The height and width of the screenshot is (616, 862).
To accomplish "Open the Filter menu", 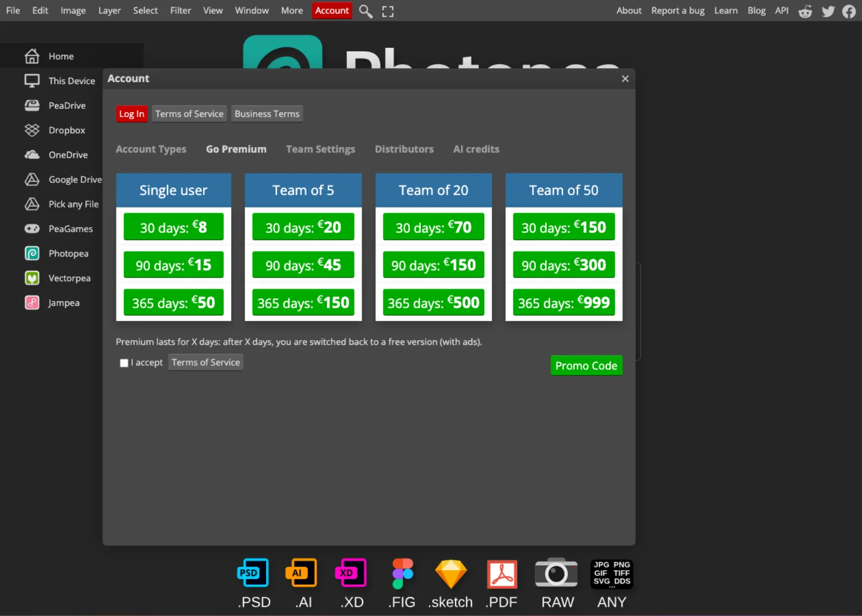I will click(x=180, y=10).
